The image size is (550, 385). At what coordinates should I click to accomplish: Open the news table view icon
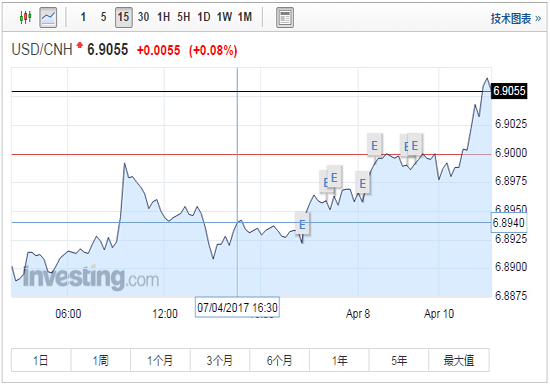[285, 18]
